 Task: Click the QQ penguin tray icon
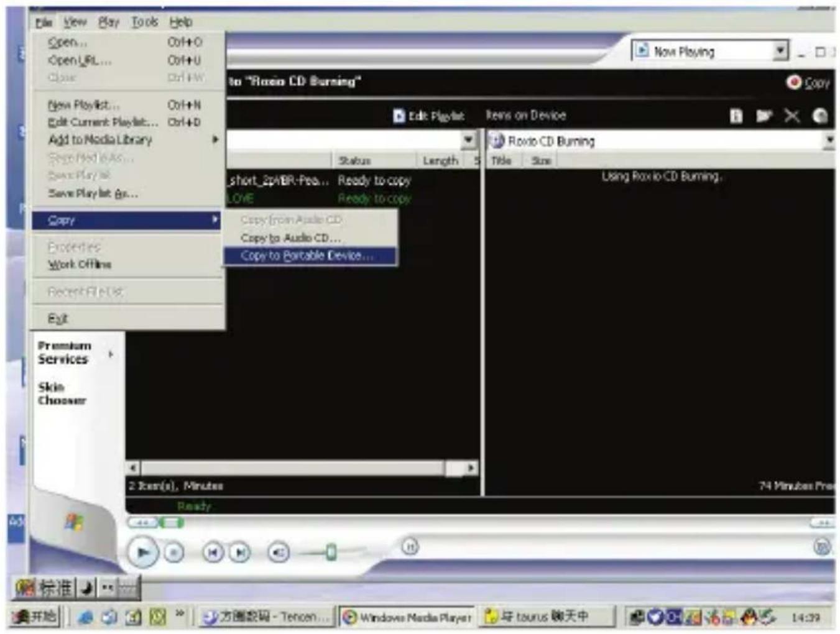(750, 617)
